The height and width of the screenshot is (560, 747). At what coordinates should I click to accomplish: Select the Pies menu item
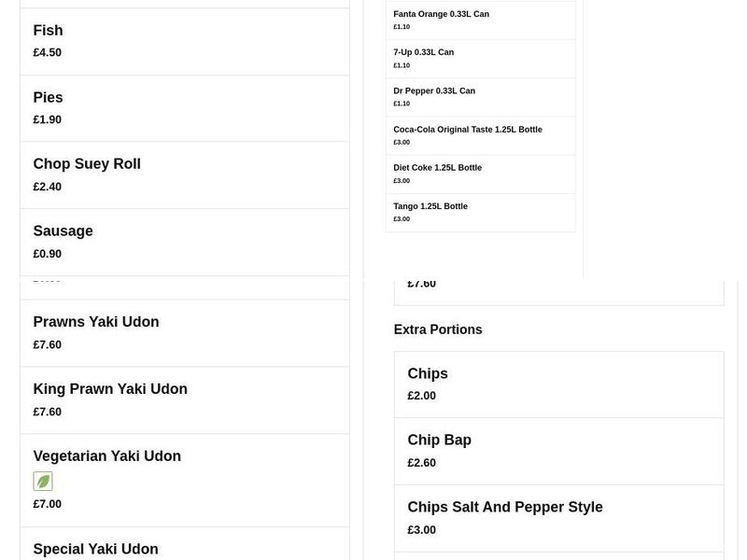[x=184, y=107]
